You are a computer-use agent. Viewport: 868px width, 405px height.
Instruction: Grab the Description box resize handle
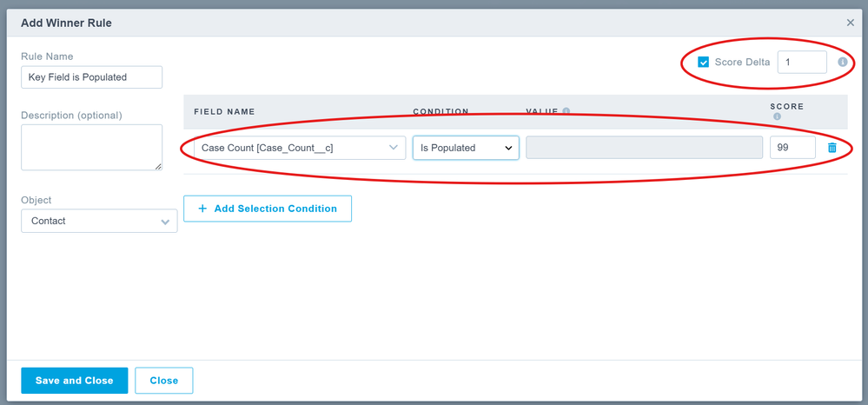(158, 166)
